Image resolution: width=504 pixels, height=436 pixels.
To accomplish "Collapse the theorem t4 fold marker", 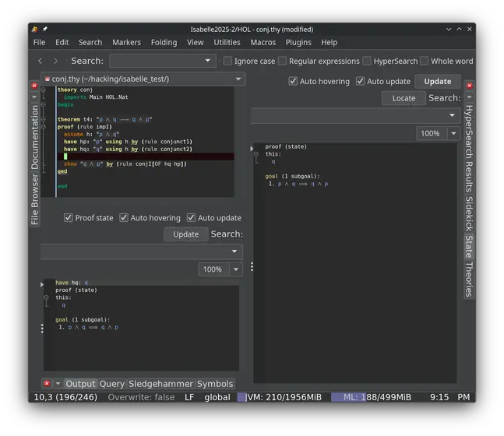I will point(44,119).
